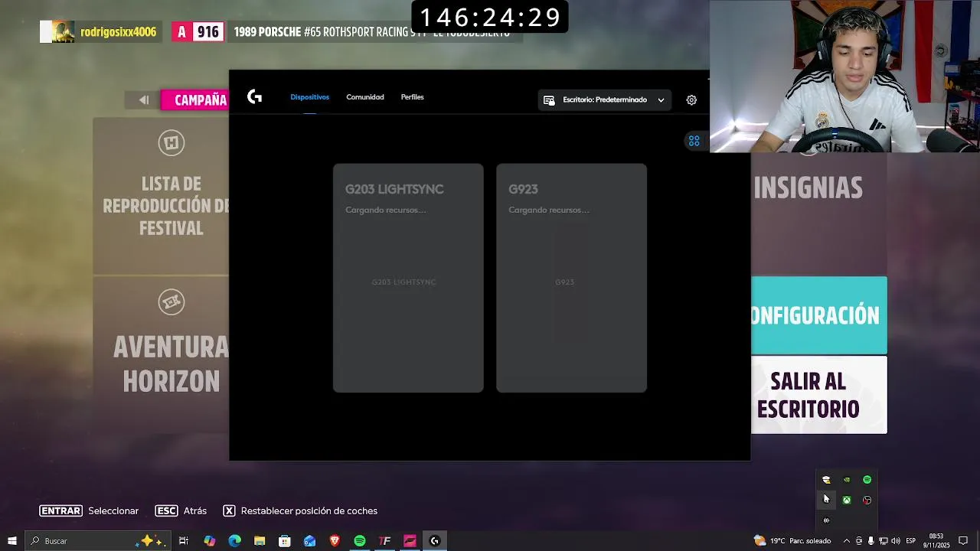Click the A 916 car class badge
This screenshot has width=980, height=551.
(198, 32)
